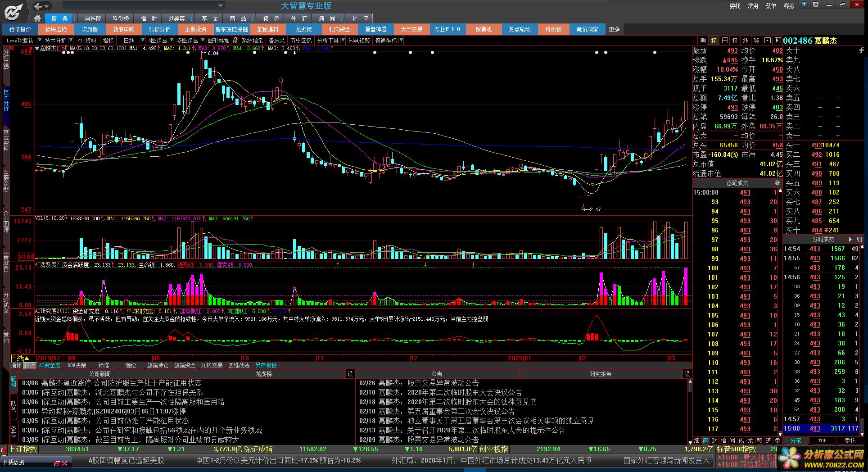Select the 移 move tool icon
868x472 pixels.
[x=757, y=41]
